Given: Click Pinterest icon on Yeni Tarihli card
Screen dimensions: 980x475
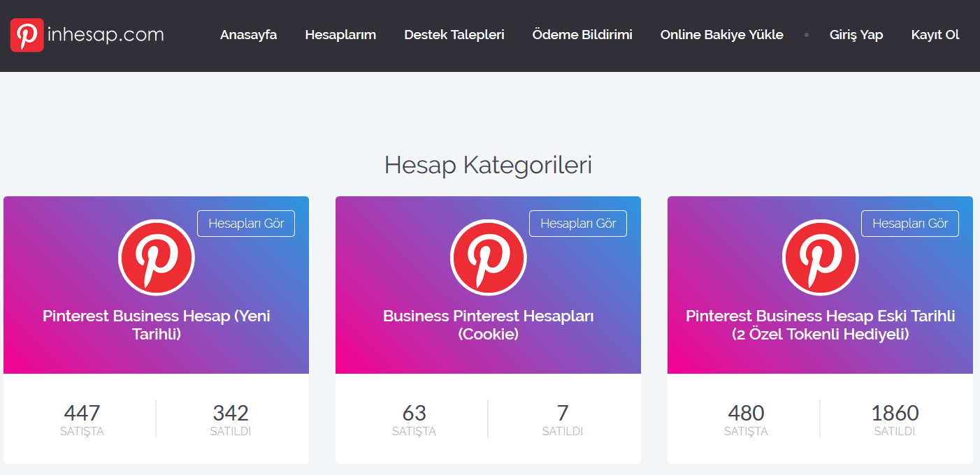Looking at the screenshot, I should click(157, 257).
